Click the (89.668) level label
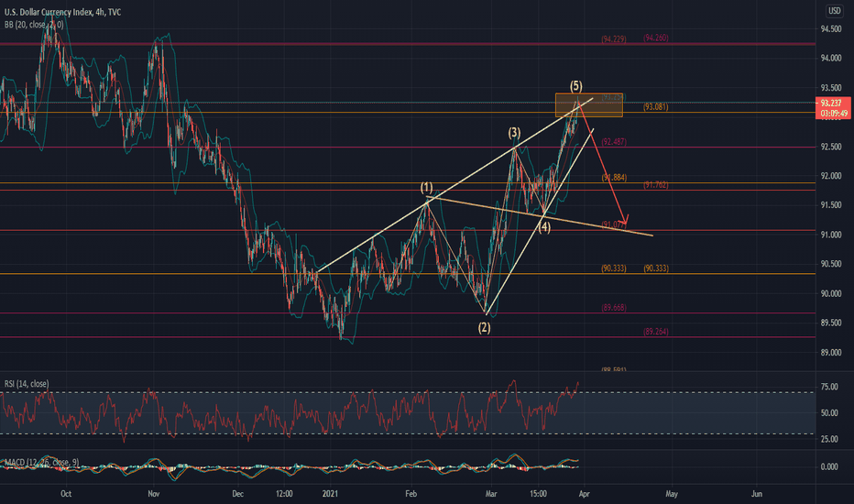Viewport: 854px width, 504px height. 614,308
